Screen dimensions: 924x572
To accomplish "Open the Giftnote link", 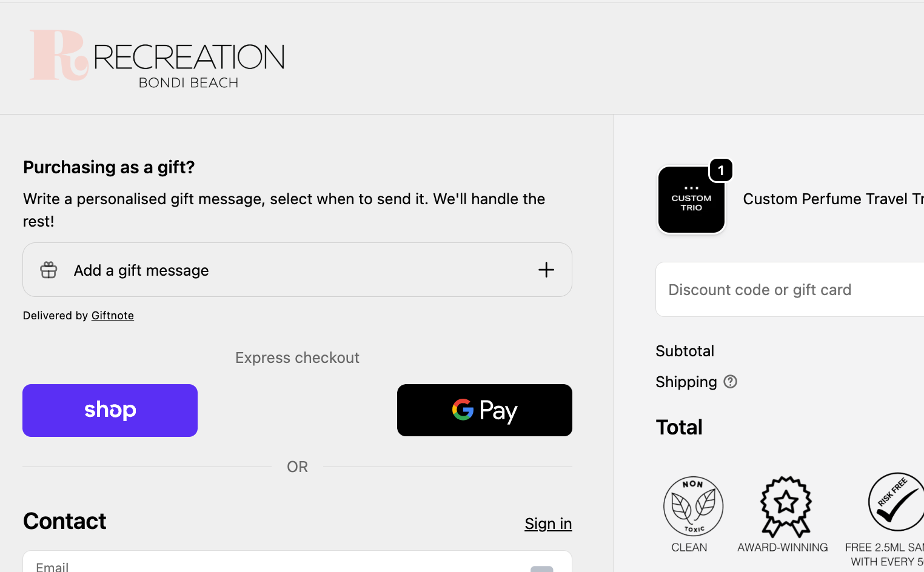I will (x=113, y=316).
